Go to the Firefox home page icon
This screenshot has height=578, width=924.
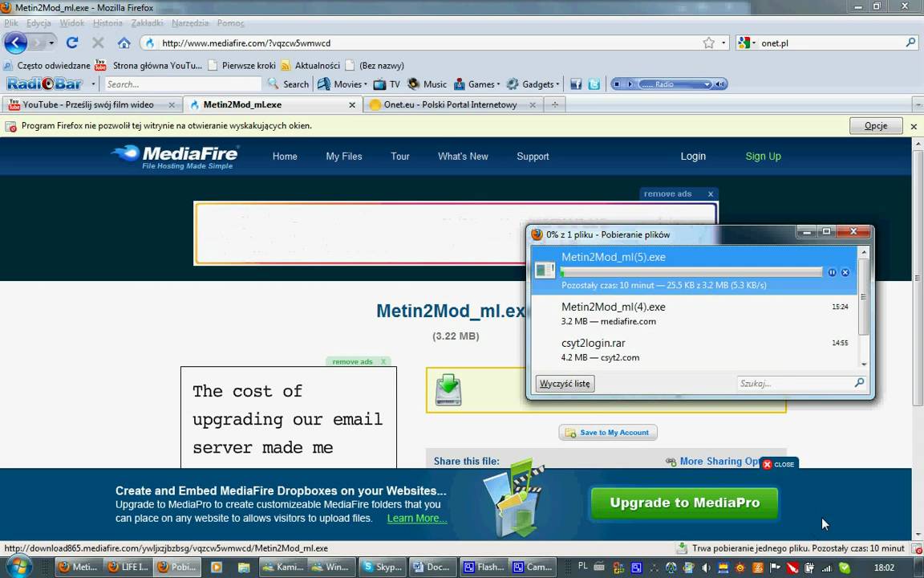coord(124,43)
